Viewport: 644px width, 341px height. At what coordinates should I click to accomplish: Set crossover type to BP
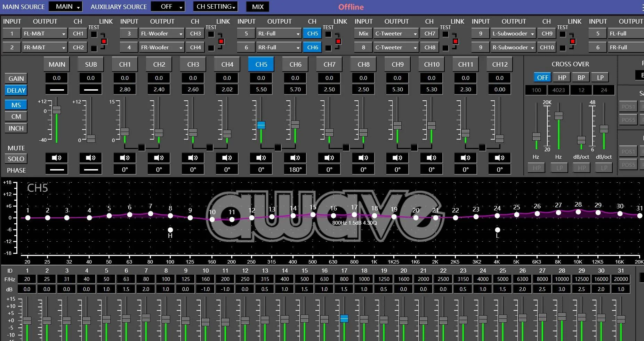coord(581,77)
